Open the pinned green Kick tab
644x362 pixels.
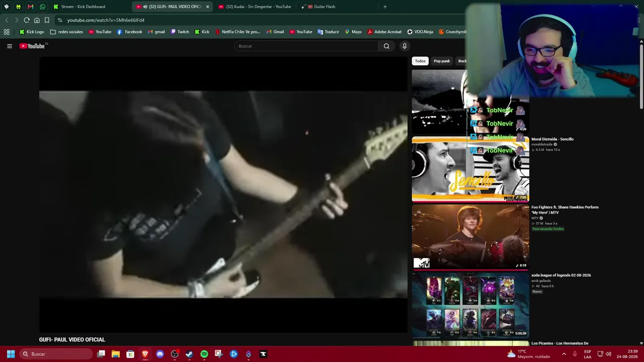coord(18,7)
